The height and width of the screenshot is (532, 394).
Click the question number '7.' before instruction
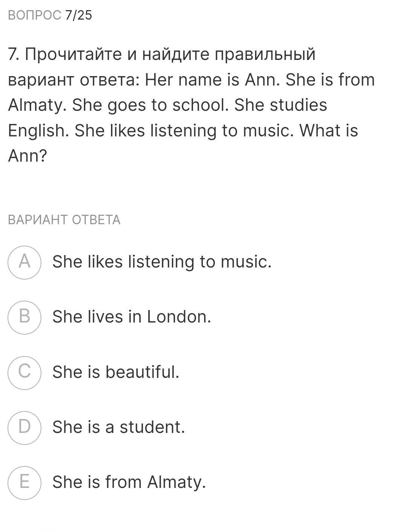(x=14, y=55)
